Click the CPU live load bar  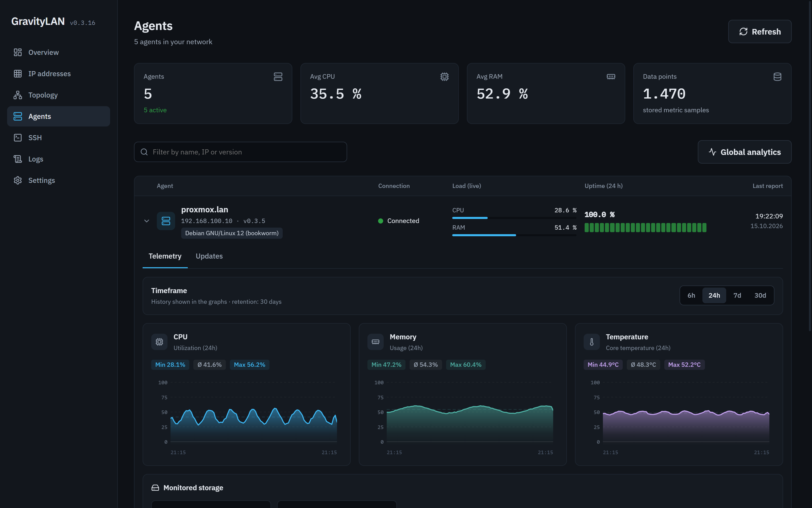tap(514, 218)
